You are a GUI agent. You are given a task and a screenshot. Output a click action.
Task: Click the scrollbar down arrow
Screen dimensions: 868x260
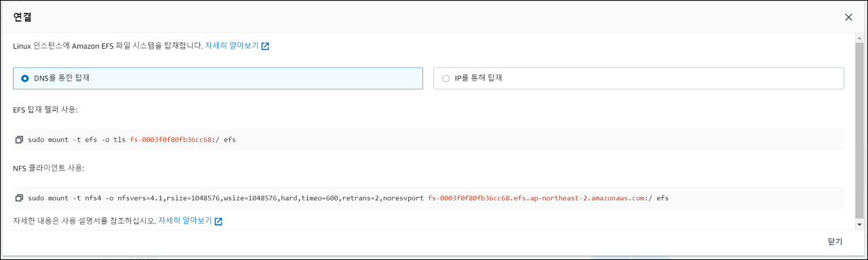860,224
